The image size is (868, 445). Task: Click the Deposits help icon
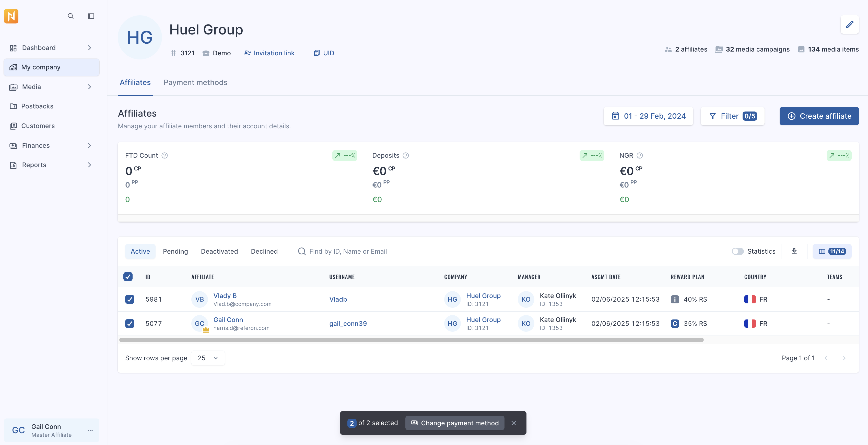406,155
